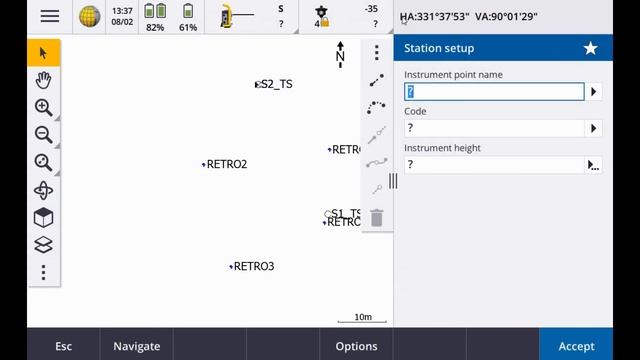Click the north arrow indicator
This screenshot has height=360, width=640.
pos(340,54)
